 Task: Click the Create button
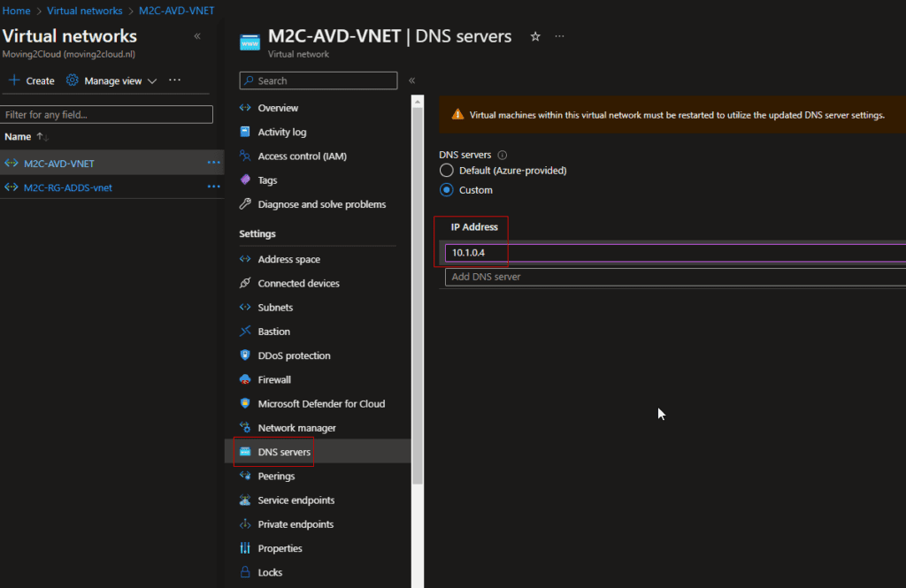tap(31, 80)
